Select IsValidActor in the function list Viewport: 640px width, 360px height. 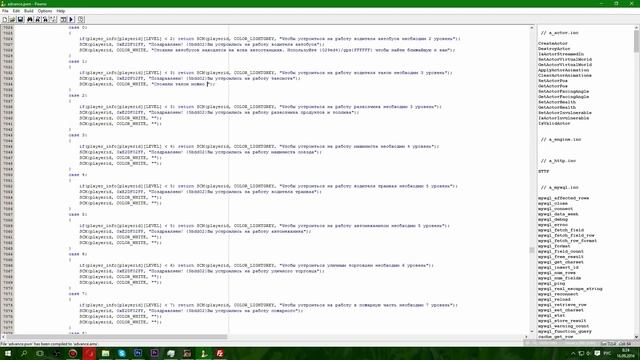(554, 123)
